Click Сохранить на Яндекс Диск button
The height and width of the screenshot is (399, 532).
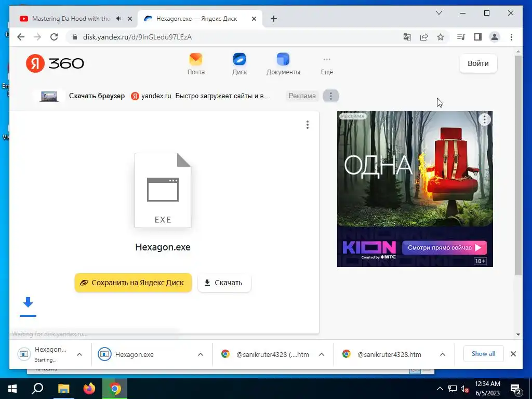[133, 283]
